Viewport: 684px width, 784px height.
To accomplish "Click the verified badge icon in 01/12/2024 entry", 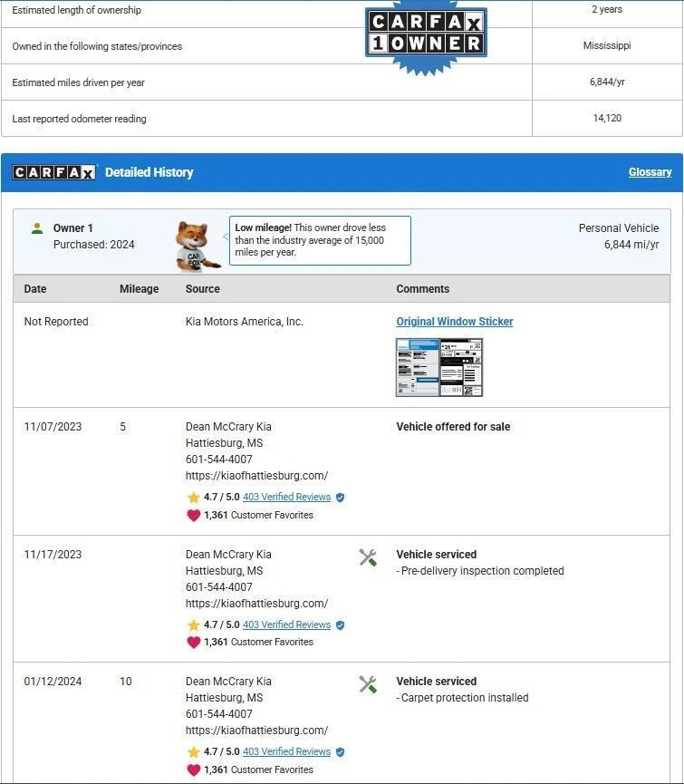I will tap(341, 751).
